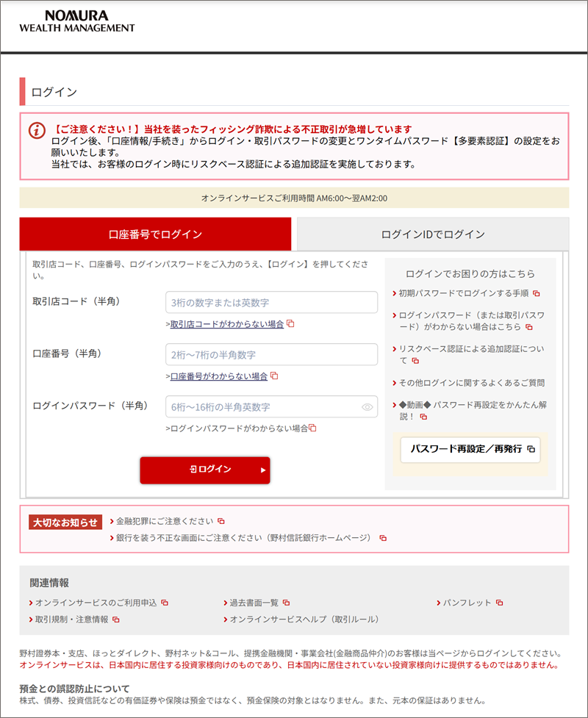Switch to 口座番号でログイン tab
Screen dimensions: 588x718
click(155, 234)
